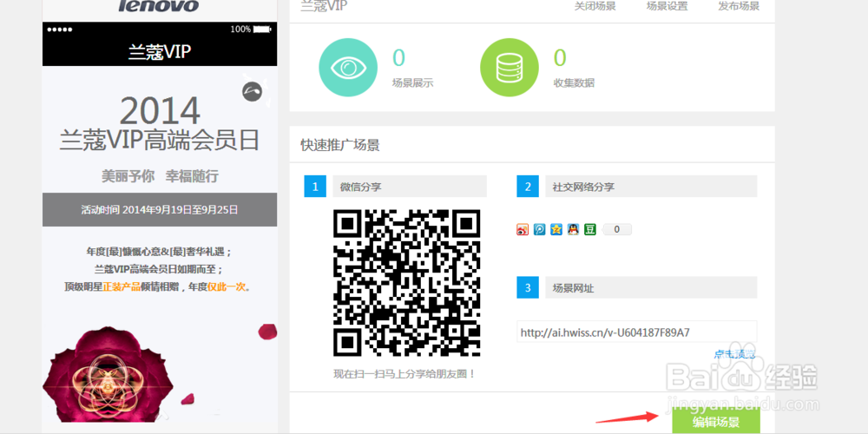Click 关闭场景 in the top bar

[x=595, y=6]
